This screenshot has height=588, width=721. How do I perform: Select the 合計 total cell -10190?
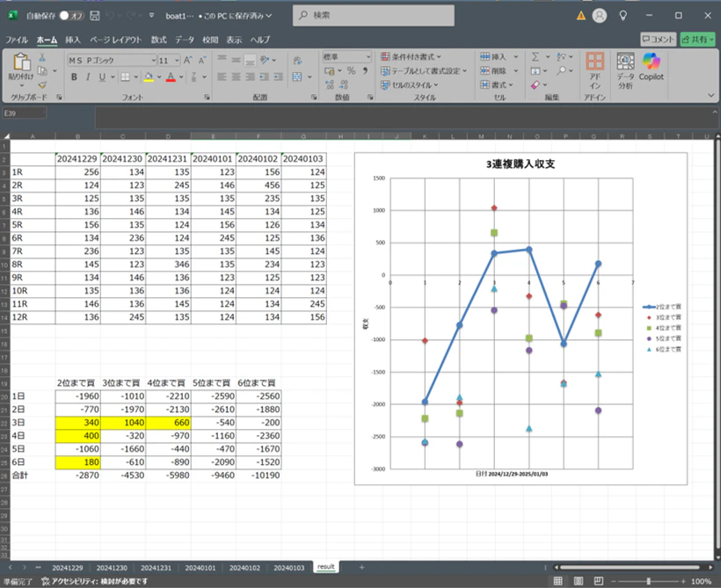click(x=259, y=475)
